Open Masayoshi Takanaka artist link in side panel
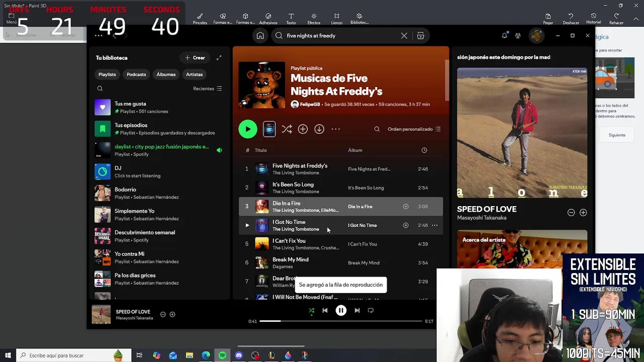 pos(481,218)
